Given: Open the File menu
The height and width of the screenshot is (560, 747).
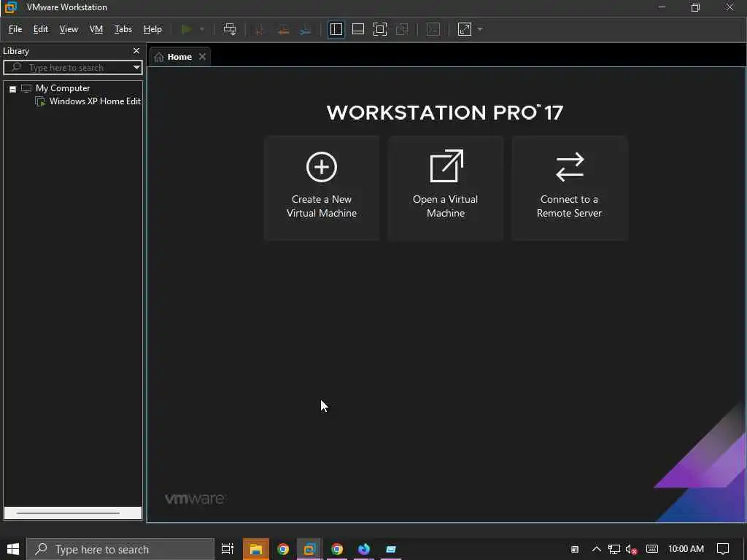Looking at the screenshot, I should click(15, 29).
